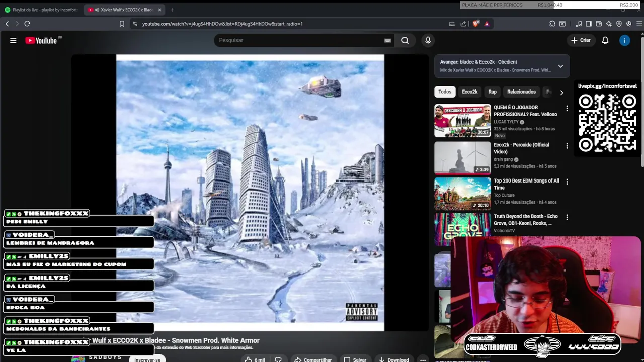Open the extensions puzzle icon
Screen dimensions: 644x362
point(552,24)
